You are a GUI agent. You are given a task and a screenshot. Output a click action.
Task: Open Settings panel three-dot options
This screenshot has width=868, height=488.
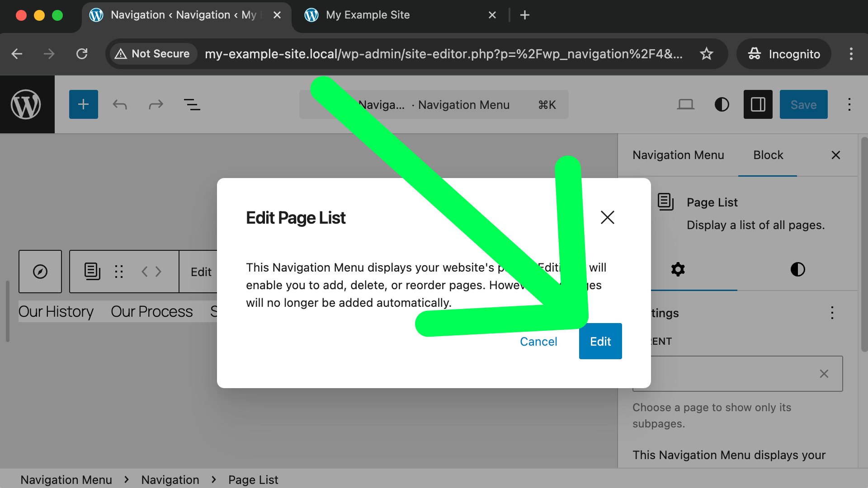tap(832, 313)
